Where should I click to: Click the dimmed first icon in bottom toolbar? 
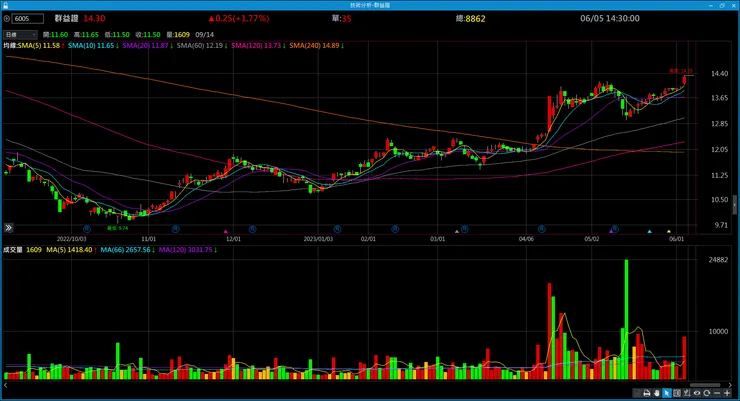pos(637,393)
